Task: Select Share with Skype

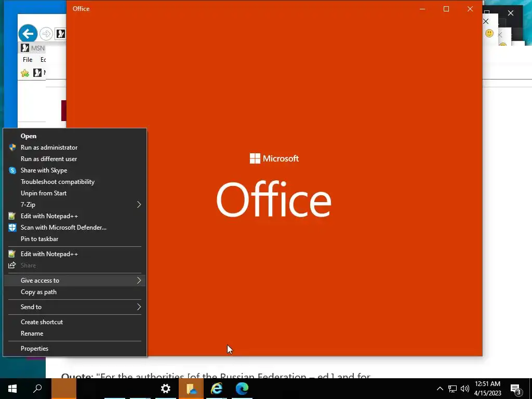Action: pyautogui.click(x=75, y=170)
